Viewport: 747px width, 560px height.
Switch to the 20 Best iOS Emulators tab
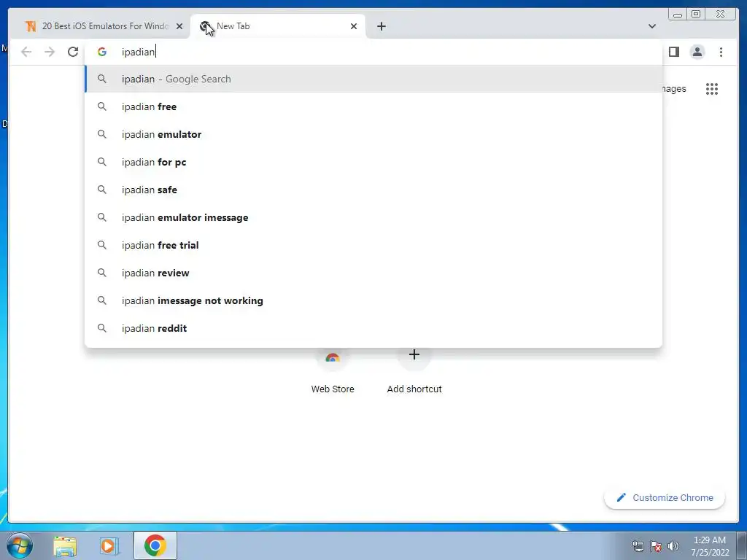[99, 26]
